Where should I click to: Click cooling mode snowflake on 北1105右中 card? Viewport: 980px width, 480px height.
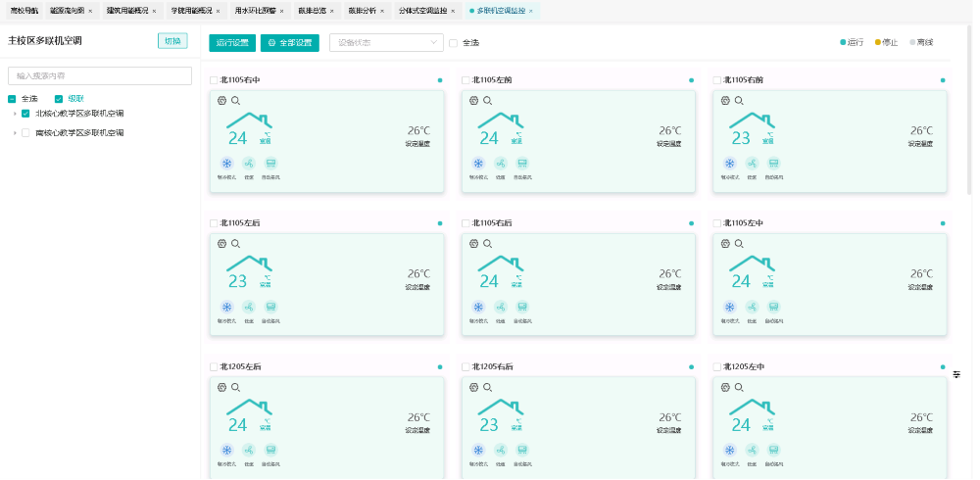(227, 164)
